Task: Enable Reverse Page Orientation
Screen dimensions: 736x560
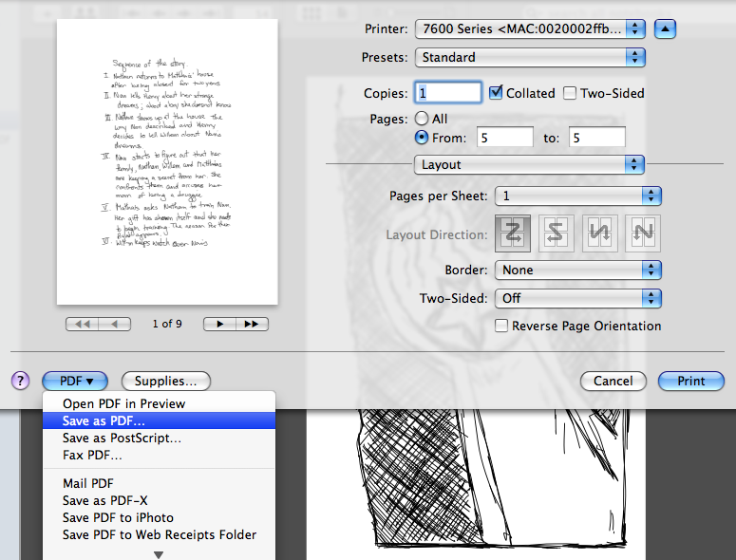Action: (x=501, y=326)
